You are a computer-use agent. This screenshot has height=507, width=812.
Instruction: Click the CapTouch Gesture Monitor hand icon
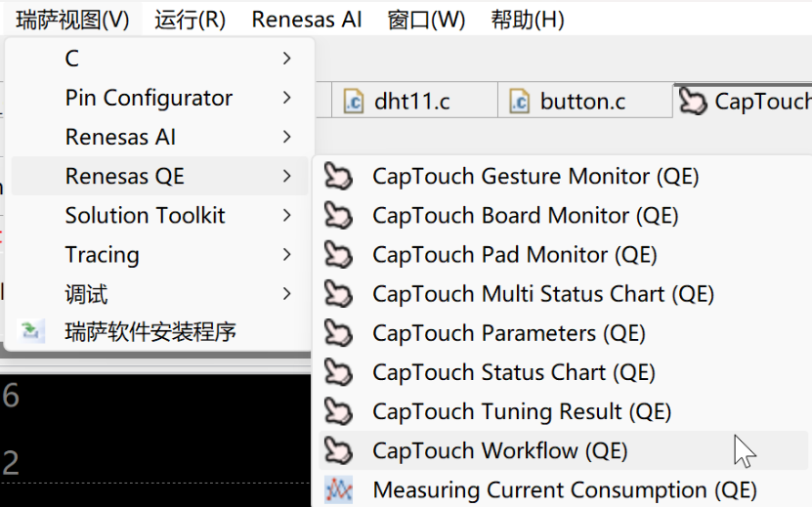tap(338, 177)
